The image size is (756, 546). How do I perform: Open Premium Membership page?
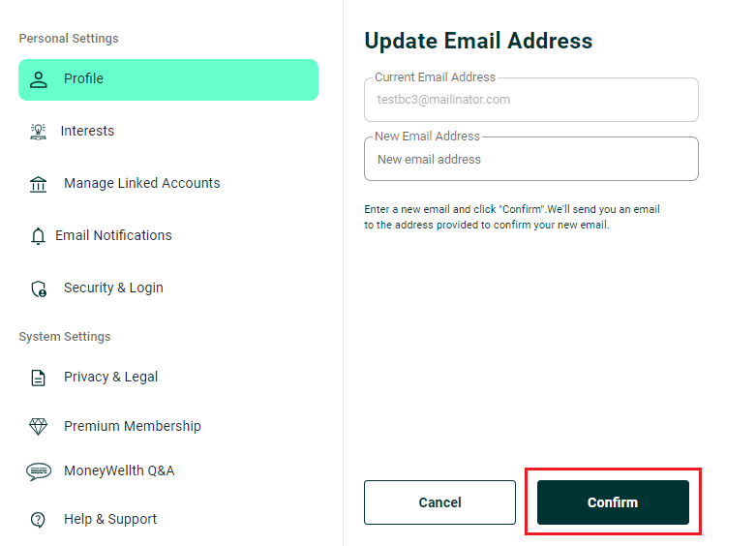tap(133, 426)
